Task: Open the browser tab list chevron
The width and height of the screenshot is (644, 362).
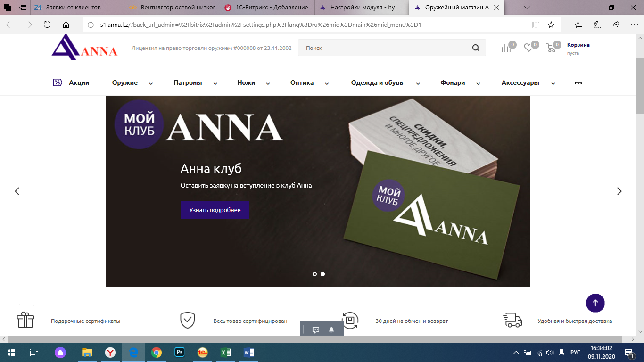Action: click(x=527, y=8)
